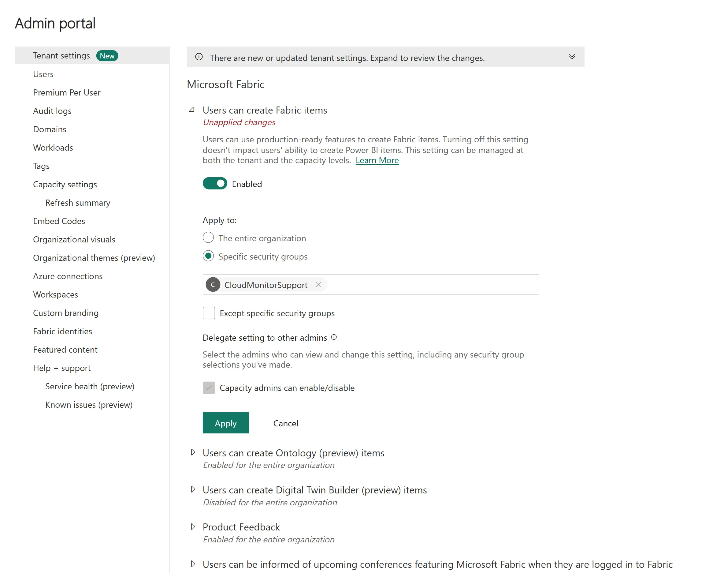Go to Capacity settings
The height and width of the screenshot is (573, 728).
[x=65, y=185]
